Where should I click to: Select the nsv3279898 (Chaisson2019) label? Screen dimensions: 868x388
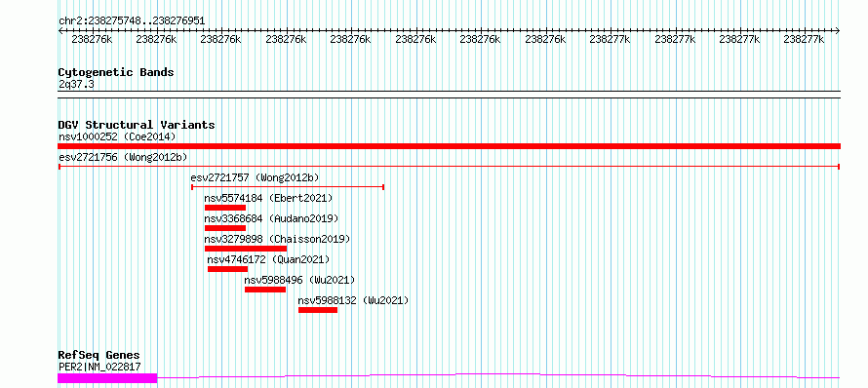tap(277, 239)
